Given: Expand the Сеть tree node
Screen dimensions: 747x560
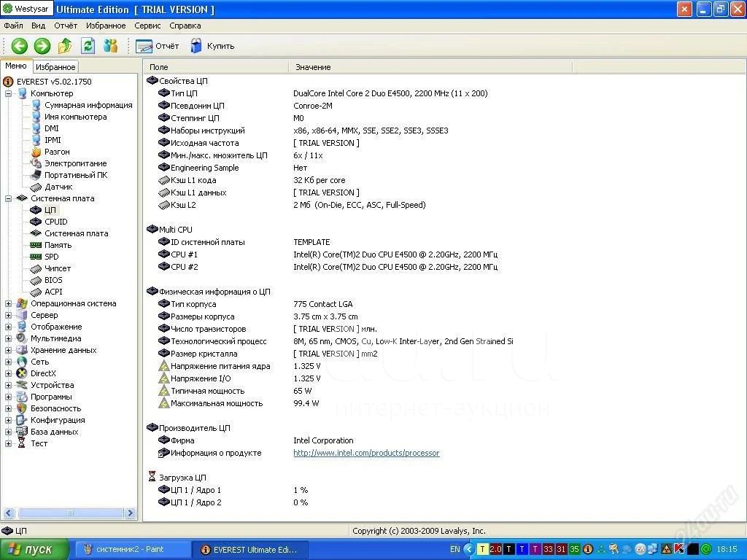Looking at the screenshot, I should point(8,362).
